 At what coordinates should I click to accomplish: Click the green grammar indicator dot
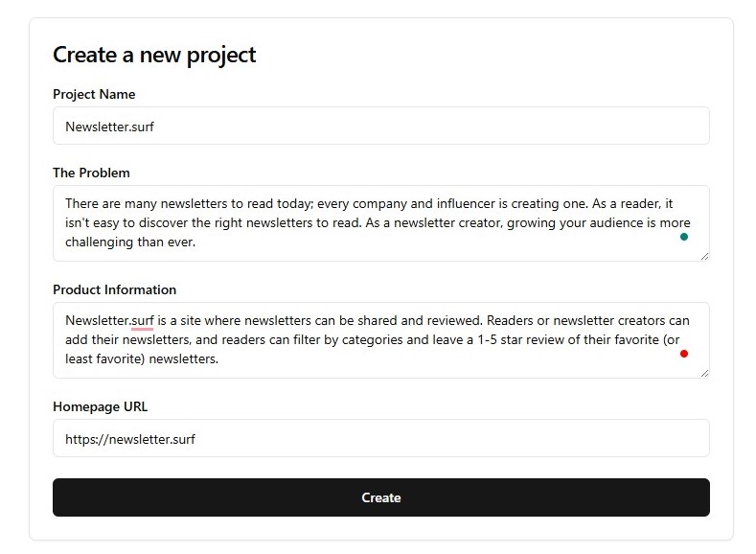tap(684, 237)
